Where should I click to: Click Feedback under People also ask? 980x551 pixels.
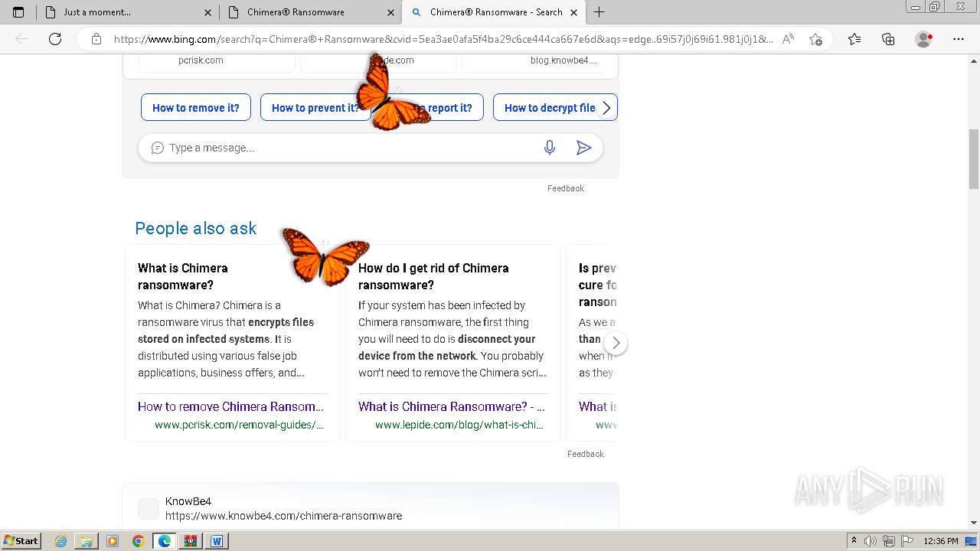pyautogui.click(x=586, y=454)
